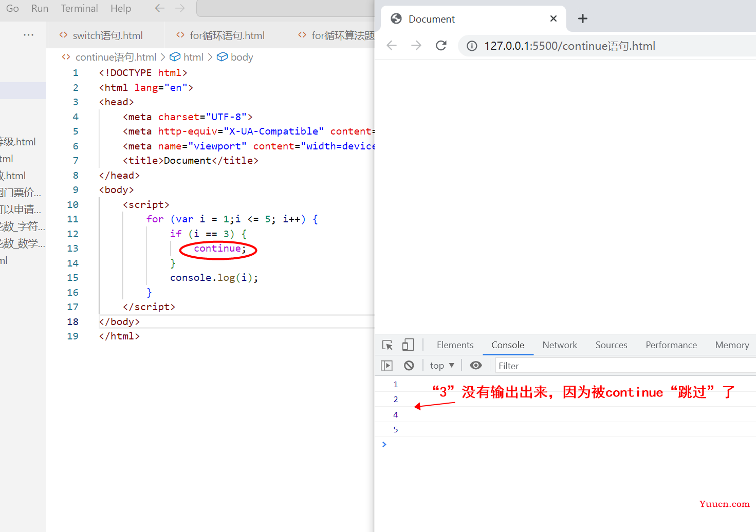756x532 pixels.
Task: Switch to the Network DevTools tab
Action: click(560, 345)
